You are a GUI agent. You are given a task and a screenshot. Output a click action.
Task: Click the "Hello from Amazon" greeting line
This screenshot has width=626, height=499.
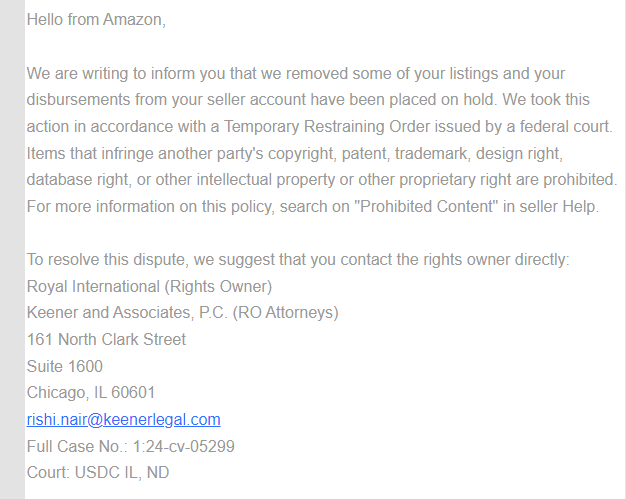click(96, 20)
